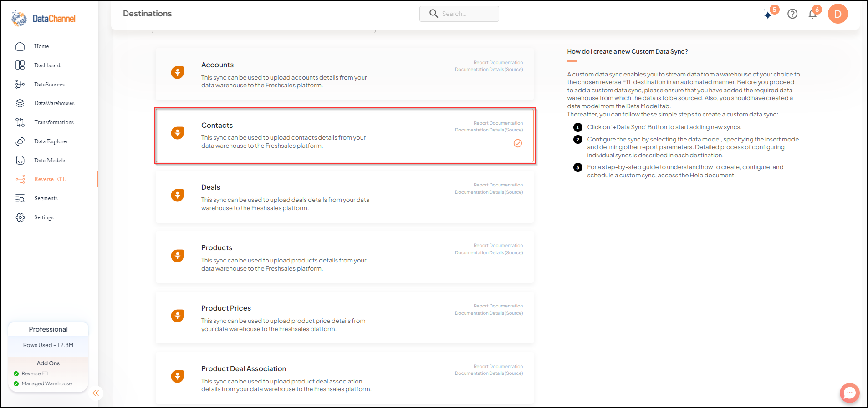Open Documentation Details (Source) for Contacts
The image size is (868, 408).
click(x=489, y=130)
